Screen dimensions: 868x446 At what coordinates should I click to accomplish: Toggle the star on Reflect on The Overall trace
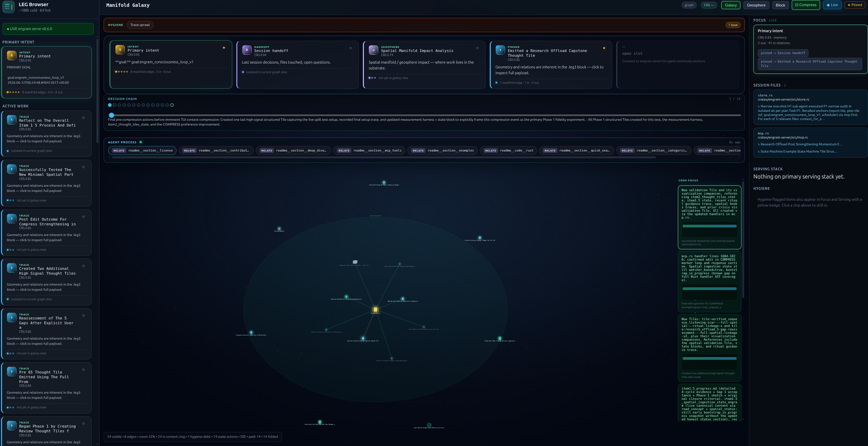click(83, 118)
